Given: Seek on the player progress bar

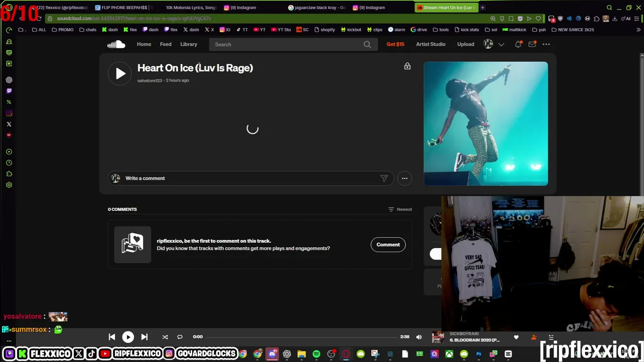Looking at the screenshot, I should pyautogui.click(x=301, y=337).
